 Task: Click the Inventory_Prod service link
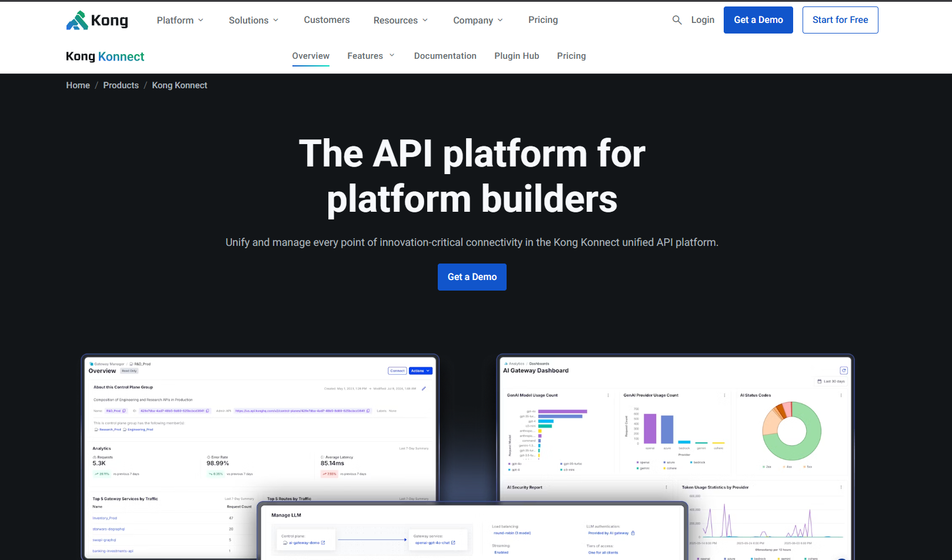[105, 518]
